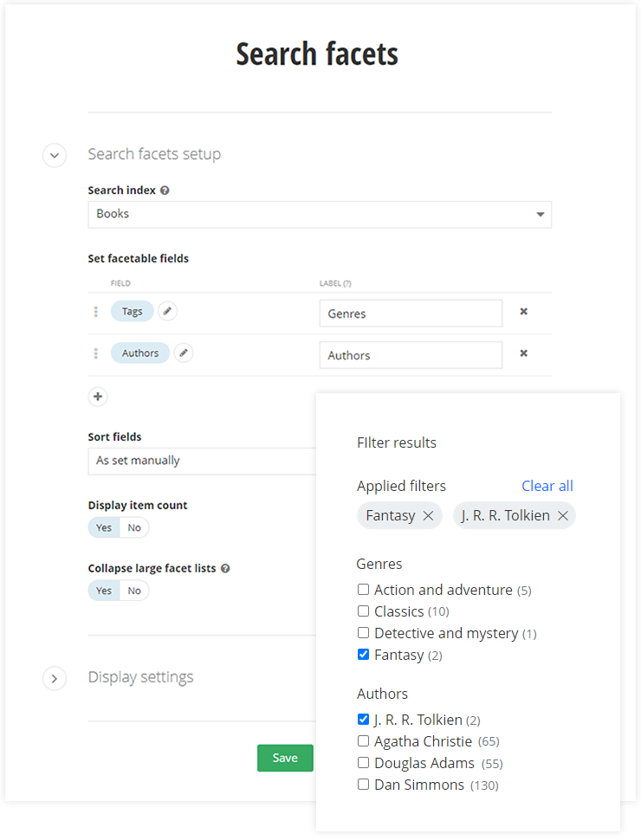Viewport: 641px width, 840px height.
Task: Click the green Save button
Action: point(285,758)
